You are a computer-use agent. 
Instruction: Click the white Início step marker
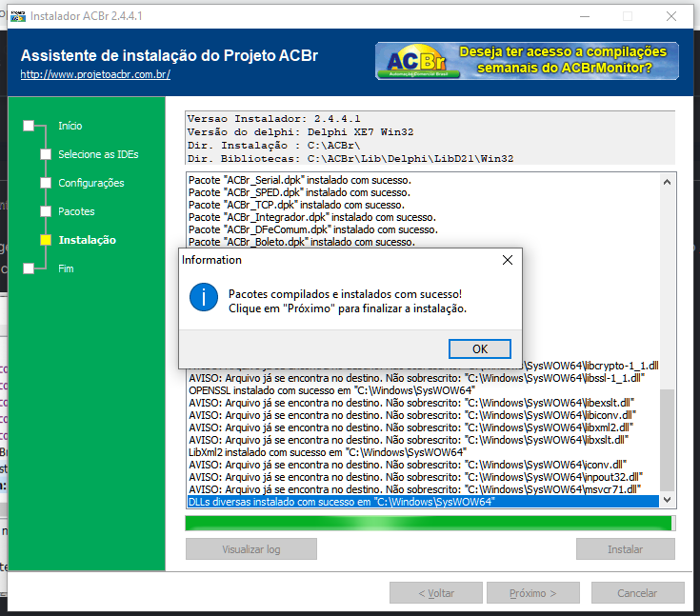29,126
